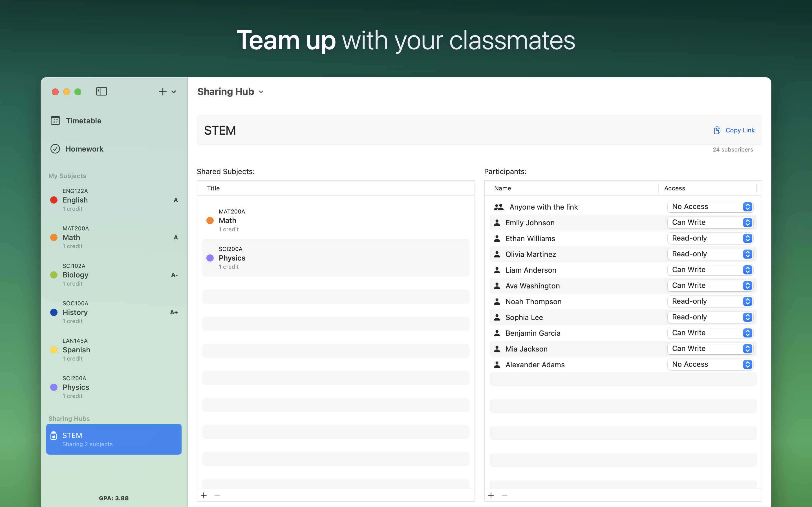Image resolution: width=812 pixels, height=507 pixels.
Task: Expand the chevron next to the add button
Action: (x=174, y=92)
